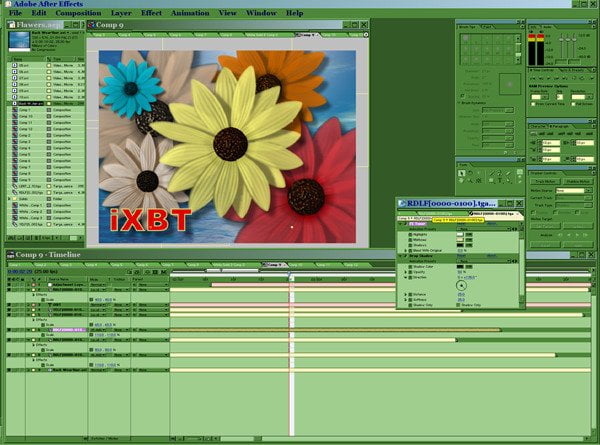Screen dimensions: 600x445
Task: Open the Effect menu
Action: 152,13
